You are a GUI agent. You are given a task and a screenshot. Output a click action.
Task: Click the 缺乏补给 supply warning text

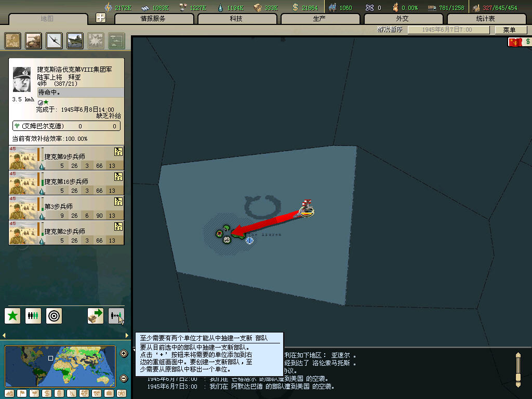point(109,116)
